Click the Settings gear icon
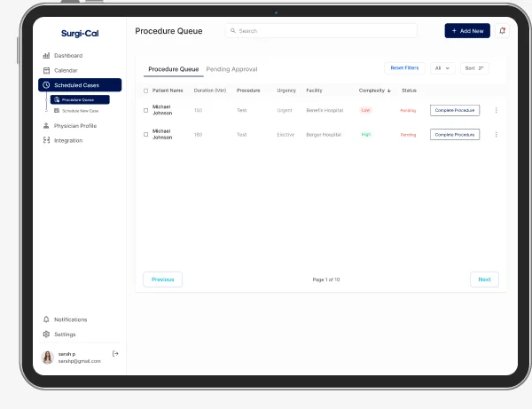This screenshot has width=532, height=409. (46, 334)
